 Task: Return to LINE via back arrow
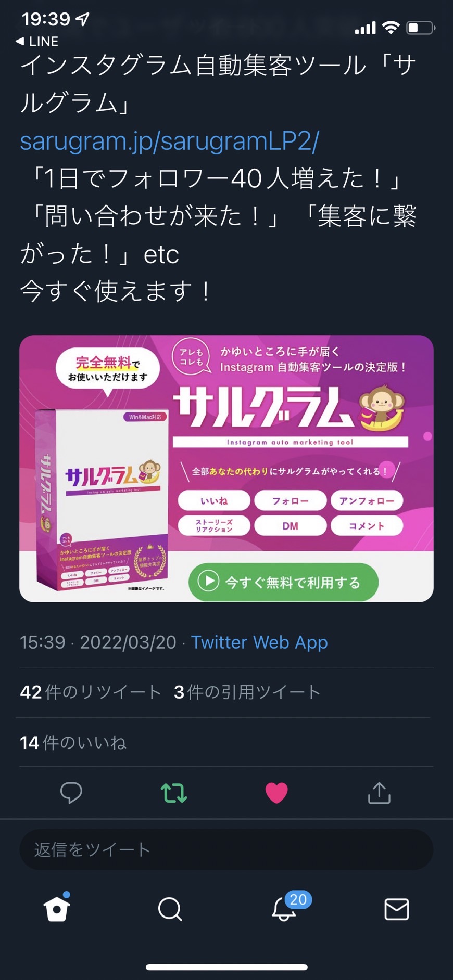click(x=36, y=41)
